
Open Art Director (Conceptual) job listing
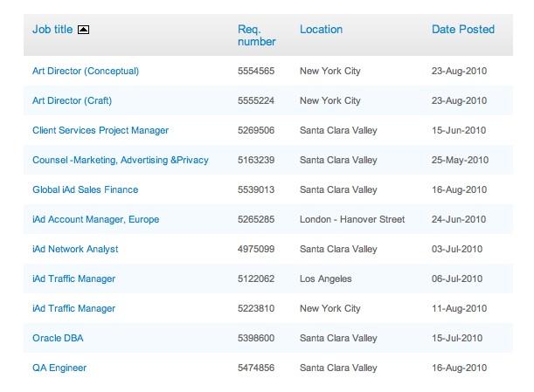(86, 71)
